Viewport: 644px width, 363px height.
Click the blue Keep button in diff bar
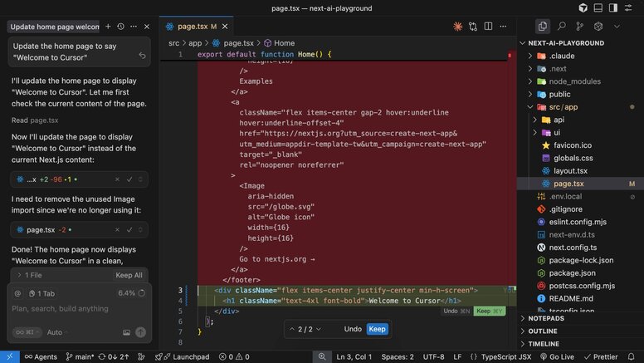click(x=377, y=329)
